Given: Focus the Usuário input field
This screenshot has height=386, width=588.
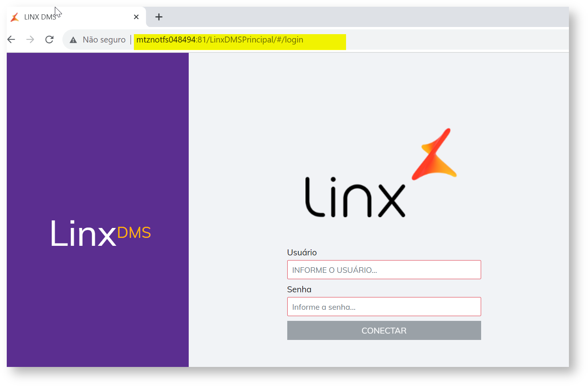Looking at the screenshot, I should [384, 270].
